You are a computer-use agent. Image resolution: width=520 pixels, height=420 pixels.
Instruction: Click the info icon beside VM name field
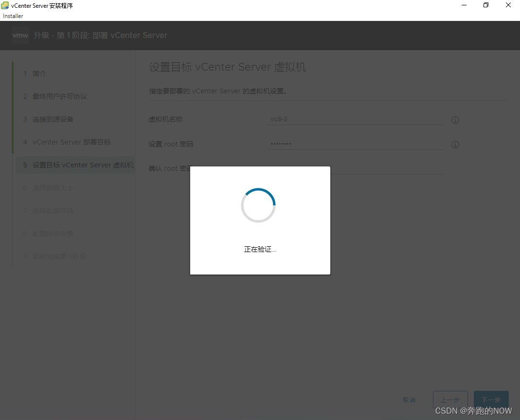(455, 120)
